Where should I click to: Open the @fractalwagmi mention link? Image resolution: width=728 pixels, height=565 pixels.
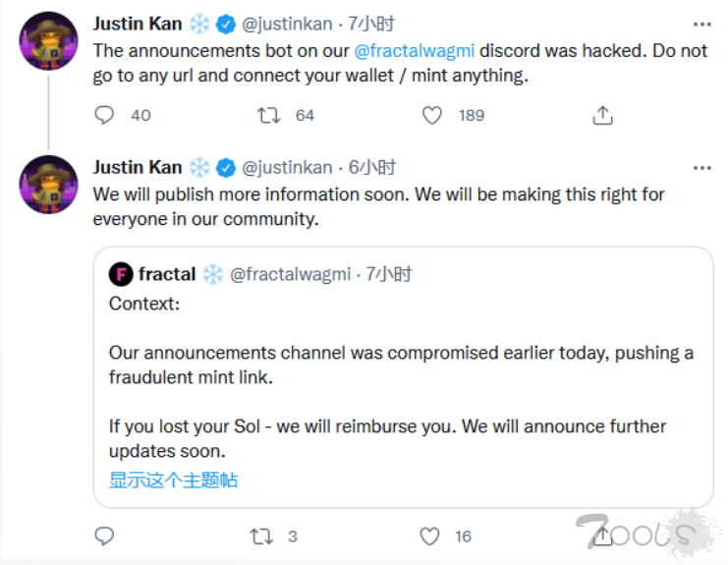pos(414,51)
